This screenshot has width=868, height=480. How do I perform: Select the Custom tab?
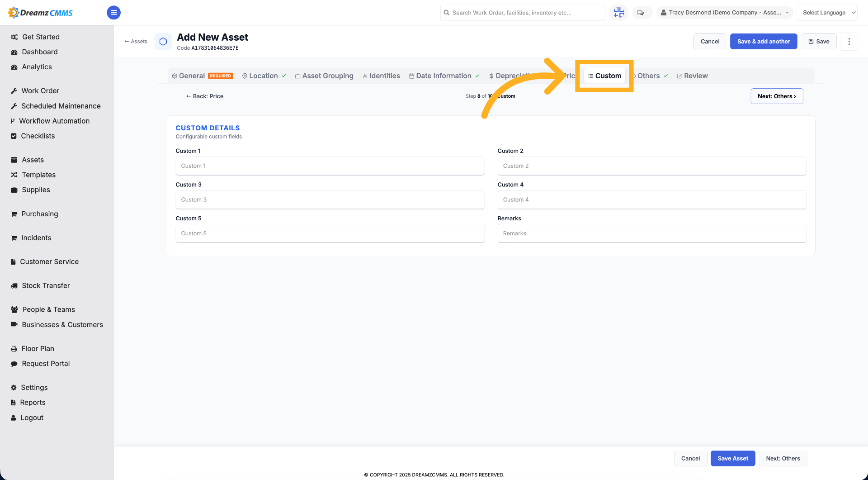pyautogui.click(x=604, y=76)
